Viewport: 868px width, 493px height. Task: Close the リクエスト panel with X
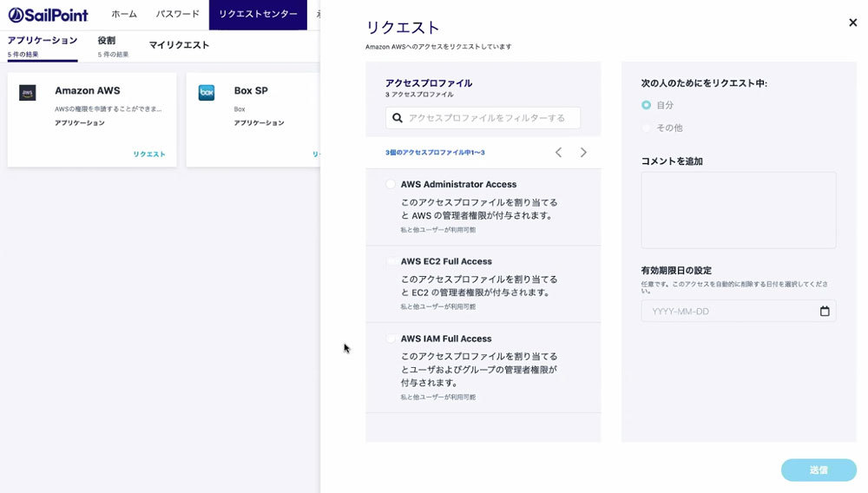[x=852, y=23]
